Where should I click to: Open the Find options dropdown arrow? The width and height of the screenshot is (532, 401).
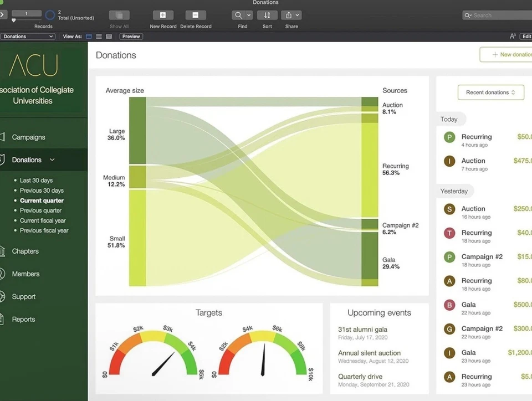pos(249,16)
